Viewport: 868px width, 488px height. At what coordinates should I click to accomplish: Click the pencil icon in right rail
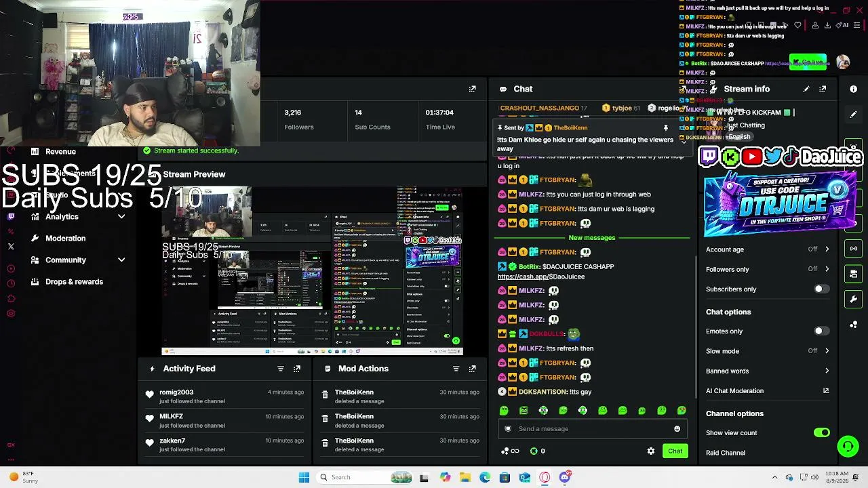coord(854,115)
